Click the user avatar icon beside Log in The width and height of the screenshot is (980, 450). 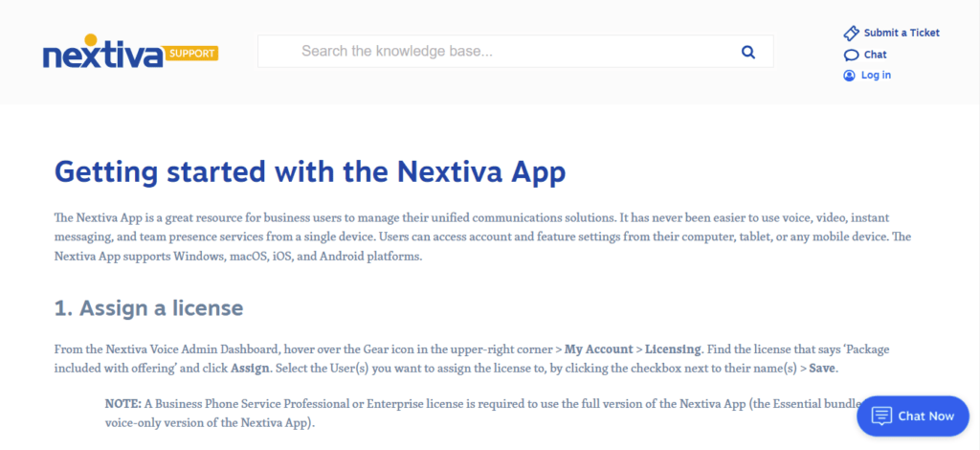pyautogui.click(x=849, y=76)
